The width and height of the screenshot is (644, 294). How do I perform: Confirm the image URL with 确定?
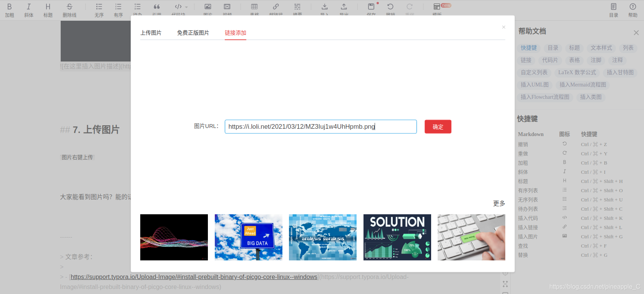438,127
